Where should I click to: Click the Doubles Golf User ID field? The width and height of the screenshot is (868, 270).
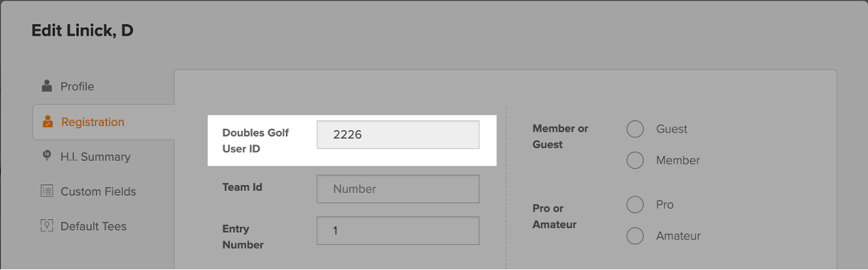[x=398, y=135]
